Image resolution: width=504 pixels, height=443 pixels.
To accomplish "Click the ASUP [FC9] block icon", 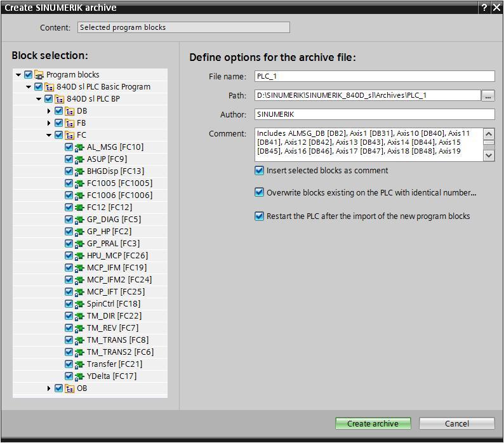I will [79, 159].
